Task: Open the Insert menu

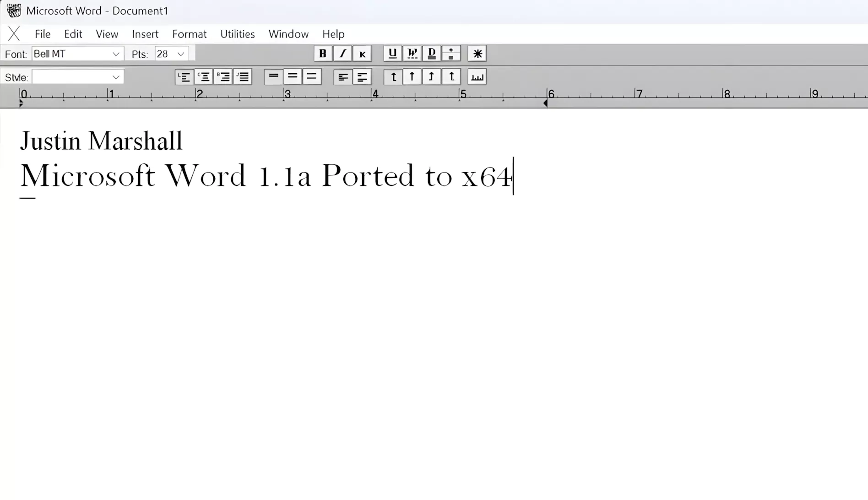Action: [145, 34]
